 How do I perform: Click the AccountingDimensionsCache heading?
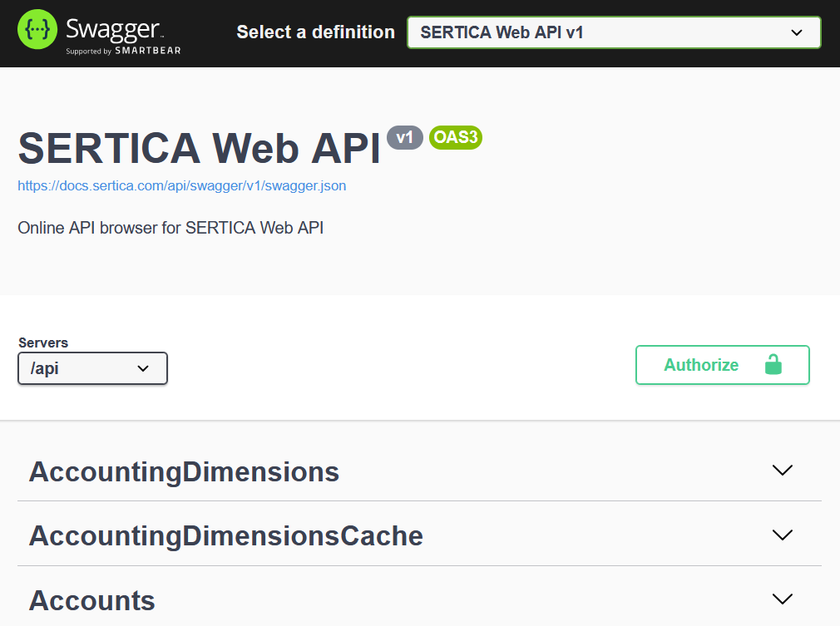point(226,536)
